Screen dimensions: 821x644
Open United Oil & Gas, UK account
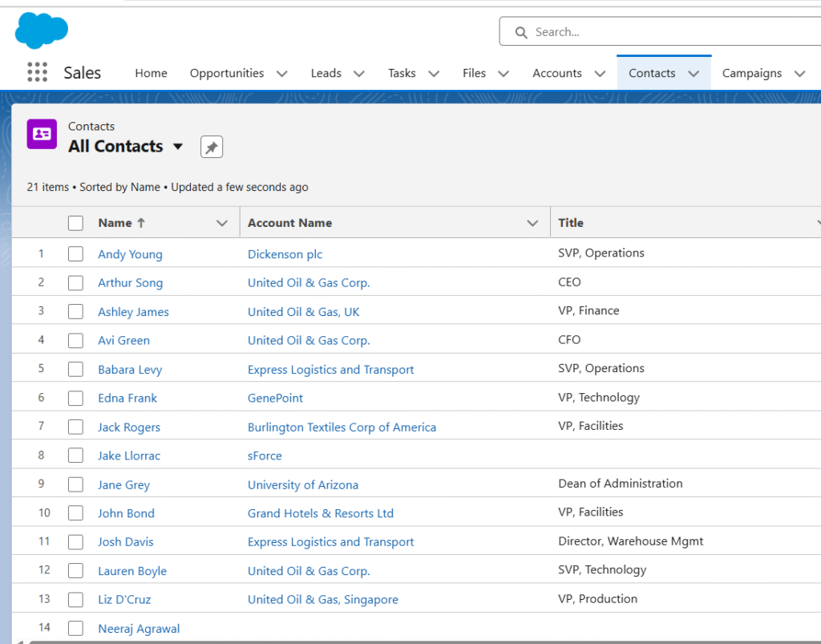click(304, 312)
